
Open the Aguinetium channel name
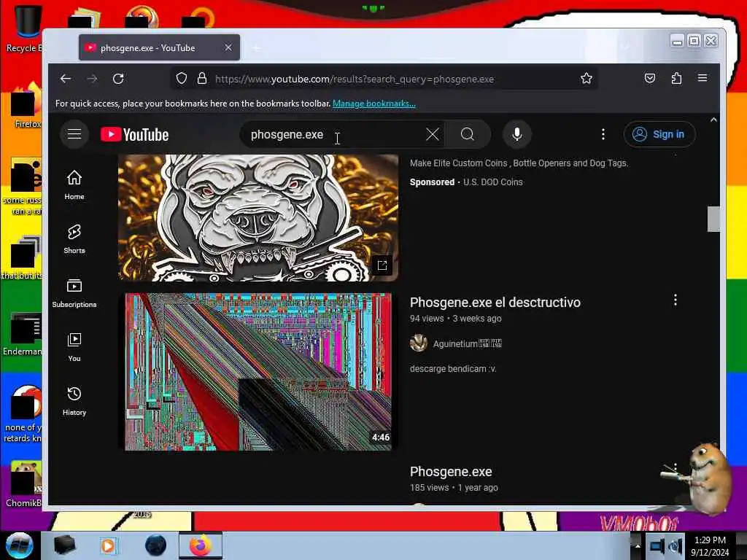coord(468,343)
